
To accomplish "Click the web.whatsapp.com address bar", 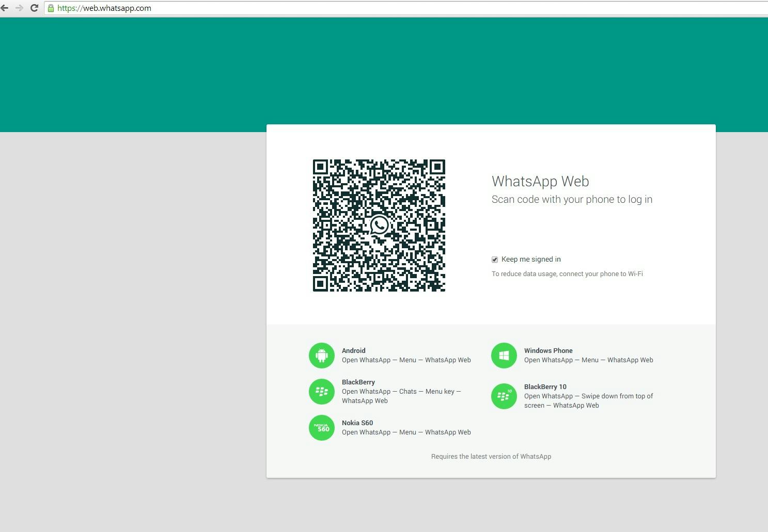I will point(406,8).
